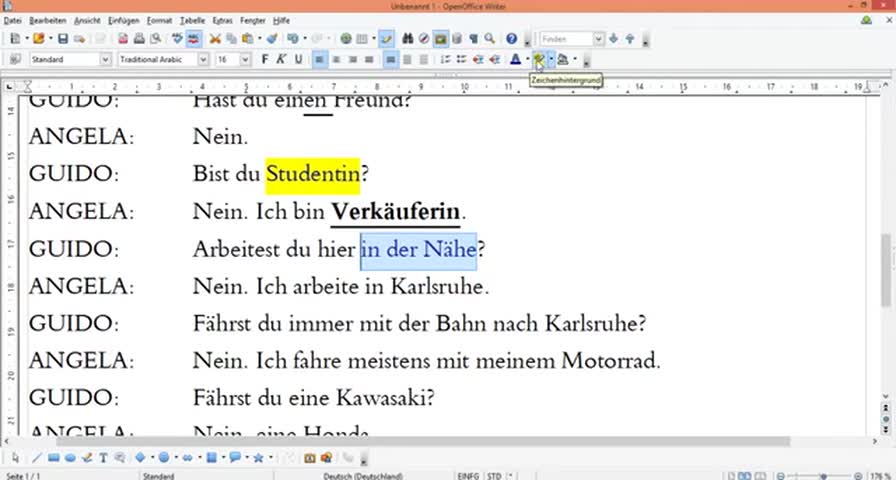Click the Undo icon
The height and width of the screenshot is (480, 896).
[x=292, y=39]
